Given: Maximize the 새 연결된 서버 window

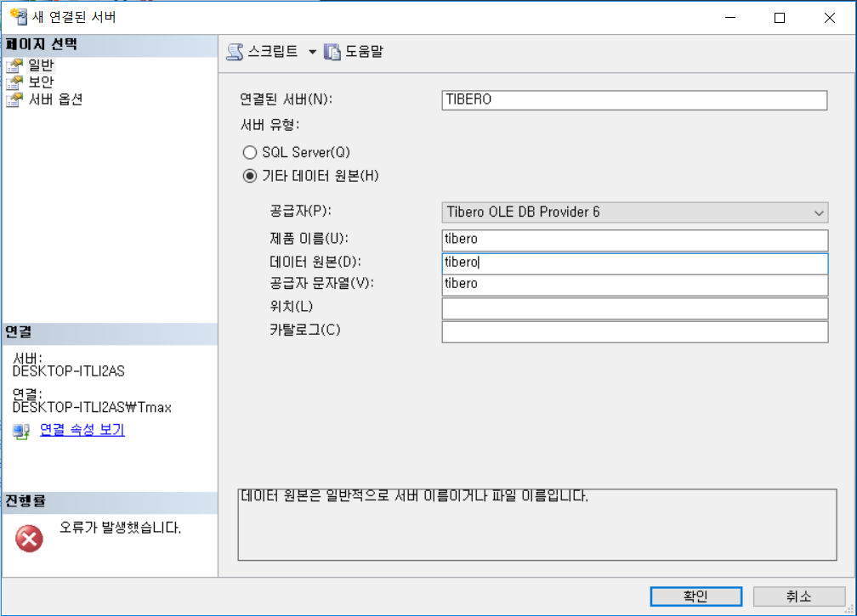Looking at the screenshot, I should (x=780, y=18).
